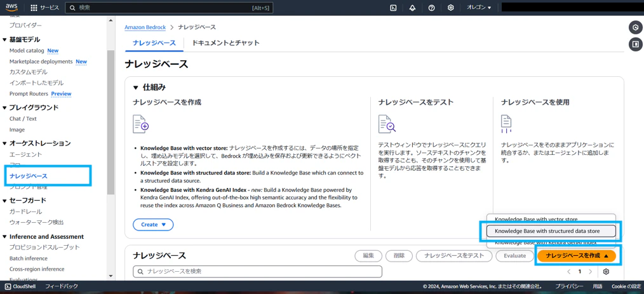
Task: Focus the top AWS search box
Action: pyautogui.click(x=169, y=8)
